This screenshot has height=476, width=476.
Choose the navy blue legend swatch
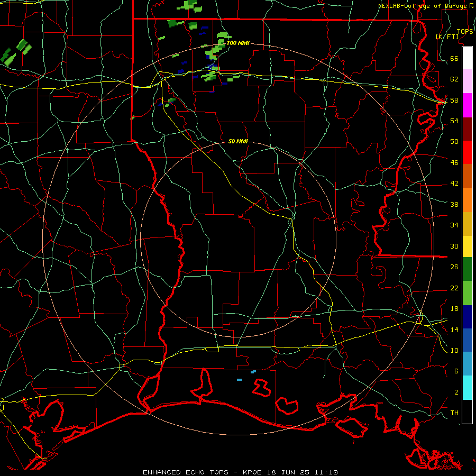[467, 317]
